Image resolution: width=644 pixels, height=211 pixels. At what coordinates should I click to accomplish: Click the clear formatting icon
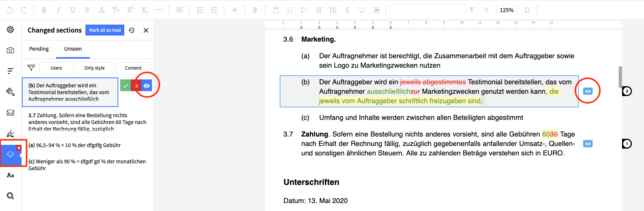pyautogui.click(x=486, y=10)
